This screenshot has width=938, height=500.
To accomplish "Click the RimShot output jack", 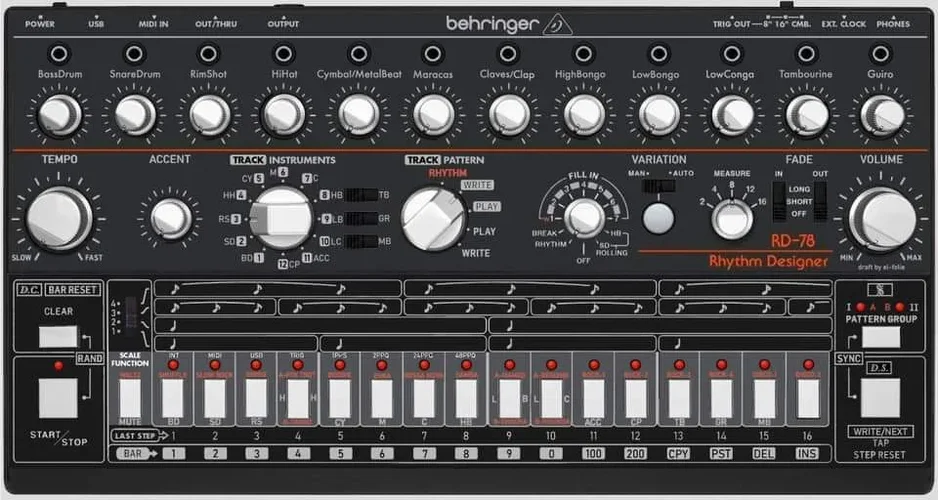I will (208, 54).
